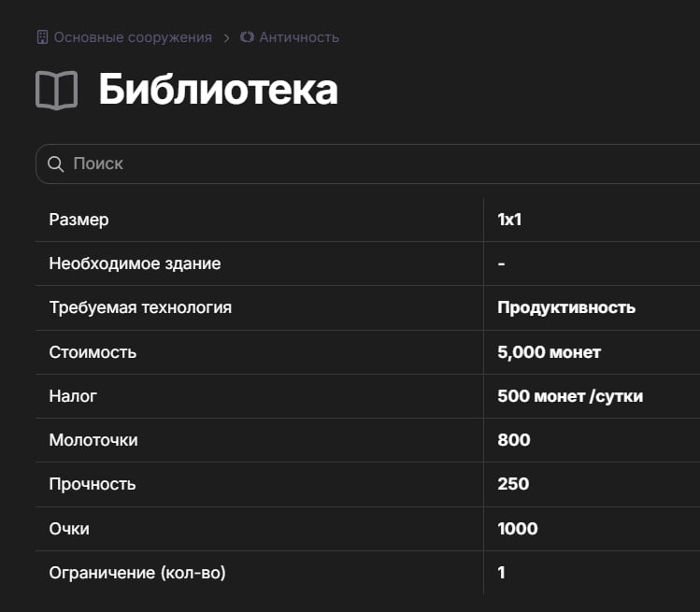
Task: Open the Основные сооружения breadcrumb link
Action: tap(133, 37)
